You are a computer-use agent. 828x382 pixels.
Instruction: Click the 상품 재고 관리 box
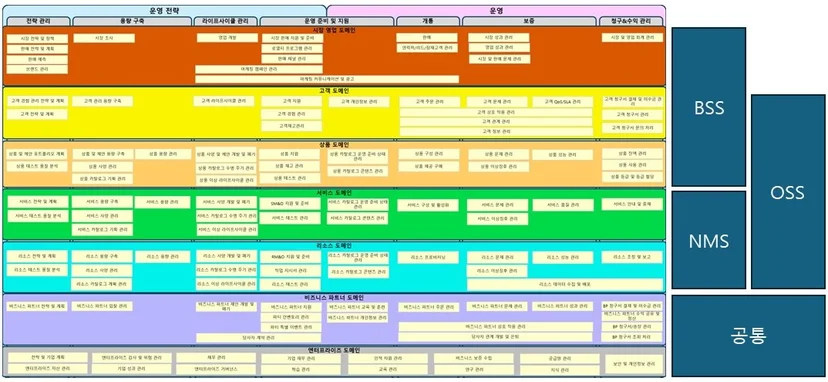(290, 166)
